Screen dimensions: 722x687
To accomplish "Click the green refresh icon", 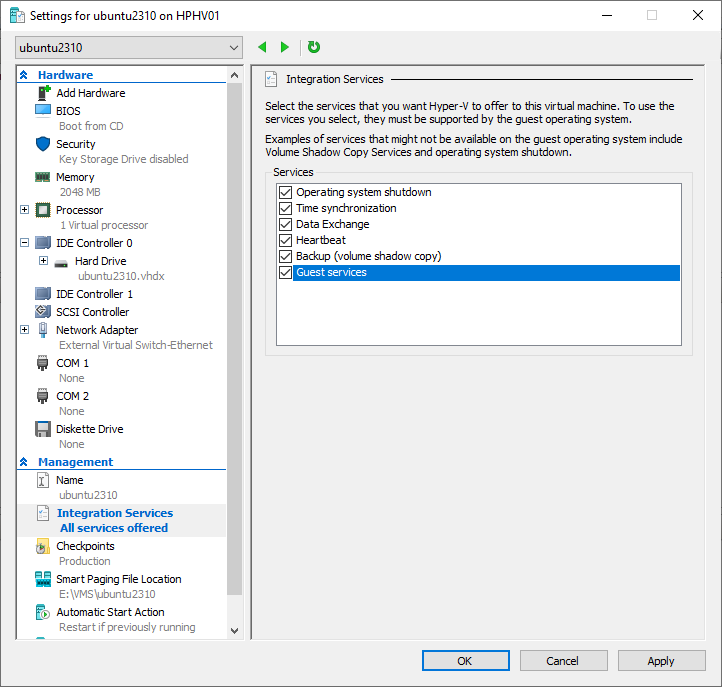I will pos(314,47).
